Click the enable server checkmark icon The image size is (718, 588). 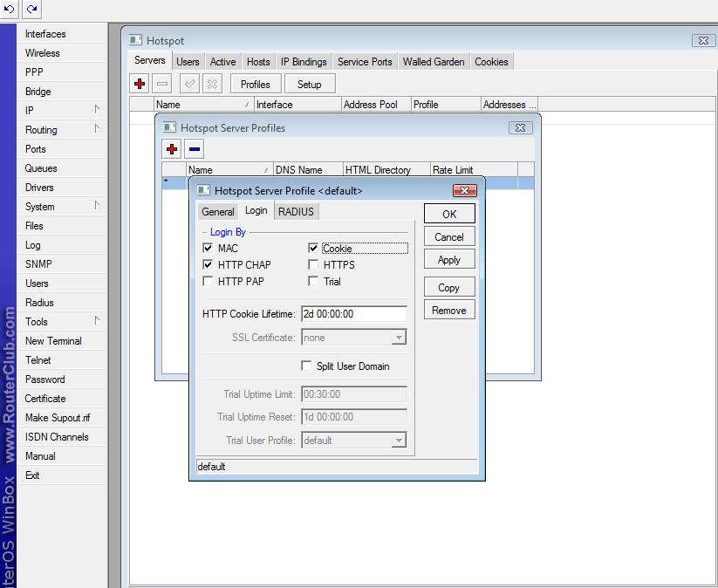coord(189,84)
